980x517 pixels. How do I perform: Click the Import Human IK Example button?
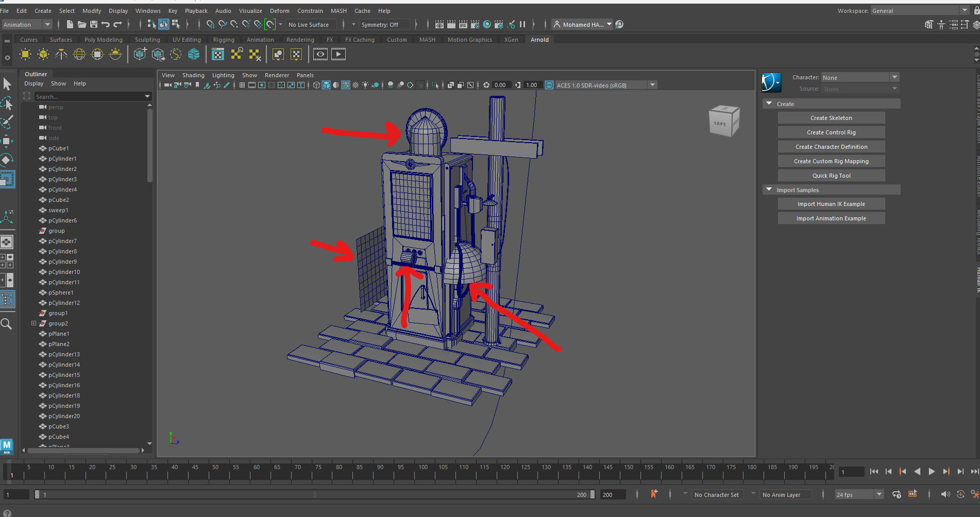pyautogui.click(x=831, y=203)
